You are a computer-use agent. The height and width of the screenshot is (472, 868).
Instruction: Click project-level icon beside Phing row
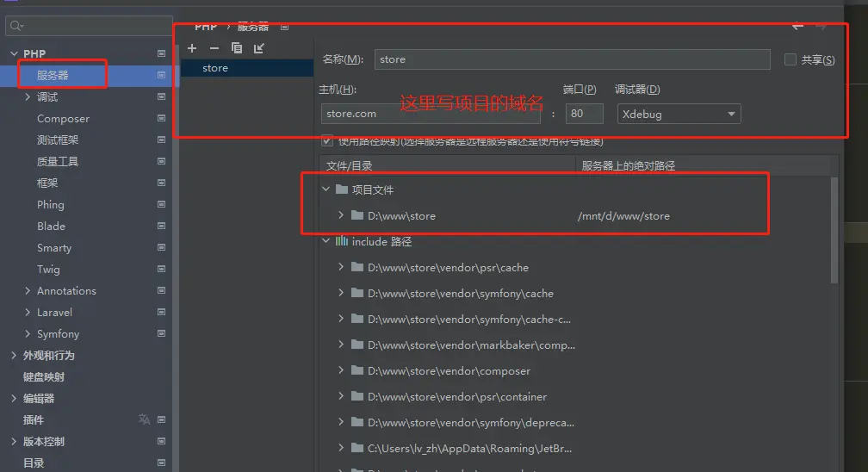pos(161,204)
